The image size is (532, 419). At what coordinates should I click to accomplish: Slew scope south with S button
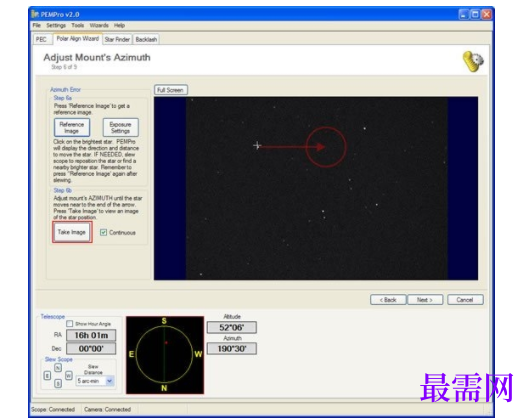pyautogui.click(x=58, y=383)
